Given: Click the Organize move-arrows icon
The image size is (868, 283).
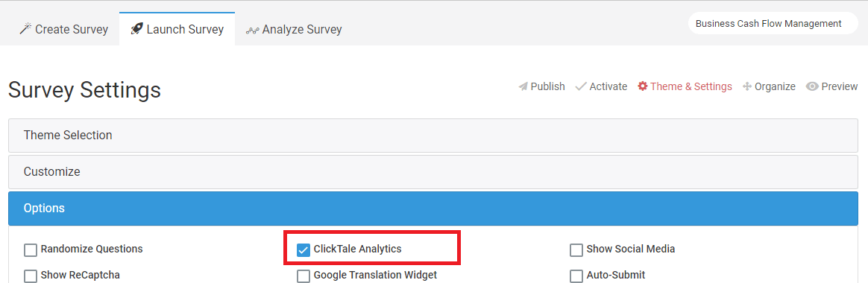Looking at the screenshot, I should pos(747,87).
